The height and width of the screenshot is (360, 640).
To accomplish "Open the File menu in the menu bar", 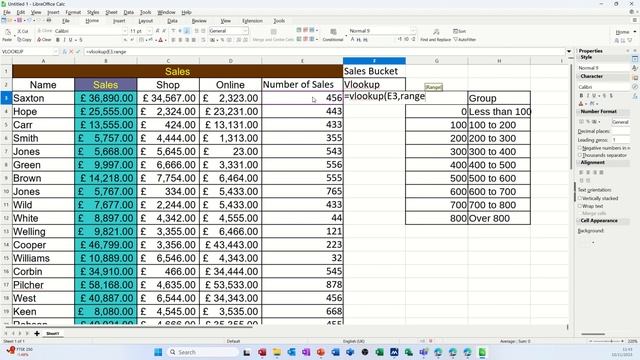I will click(7, 12).
